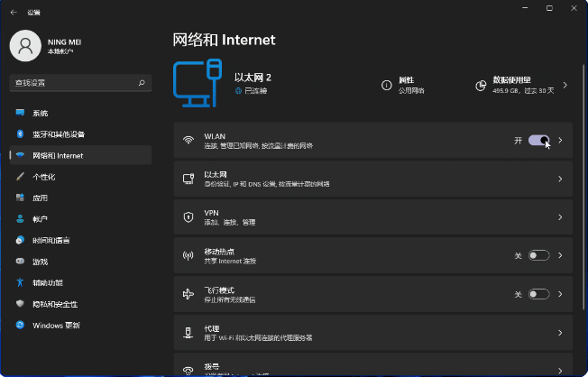Enable the 飞行模式 toggle switch
This screenshot has height=377, width=588.
tap(538, 294)
